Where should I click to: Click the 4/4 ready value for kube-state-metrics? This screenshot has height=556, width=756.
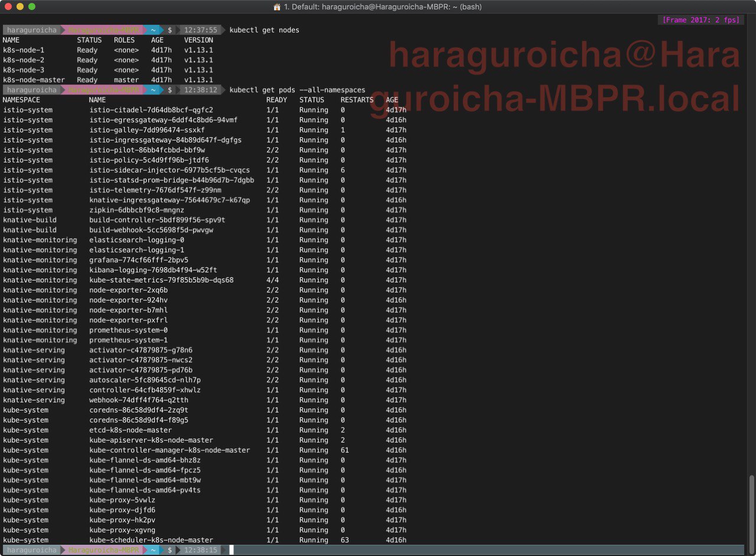click(x=272, y=280)
